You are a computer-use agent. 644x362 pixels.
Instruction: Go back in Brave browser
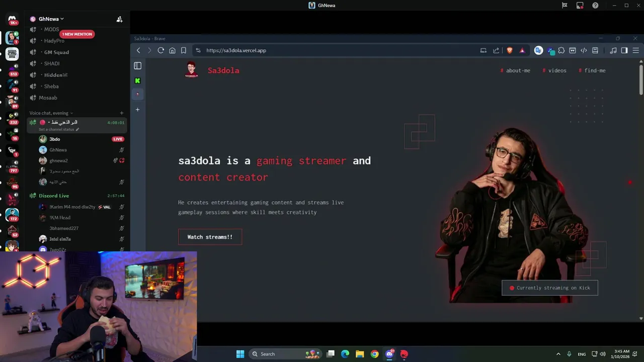tap(138, 50)
